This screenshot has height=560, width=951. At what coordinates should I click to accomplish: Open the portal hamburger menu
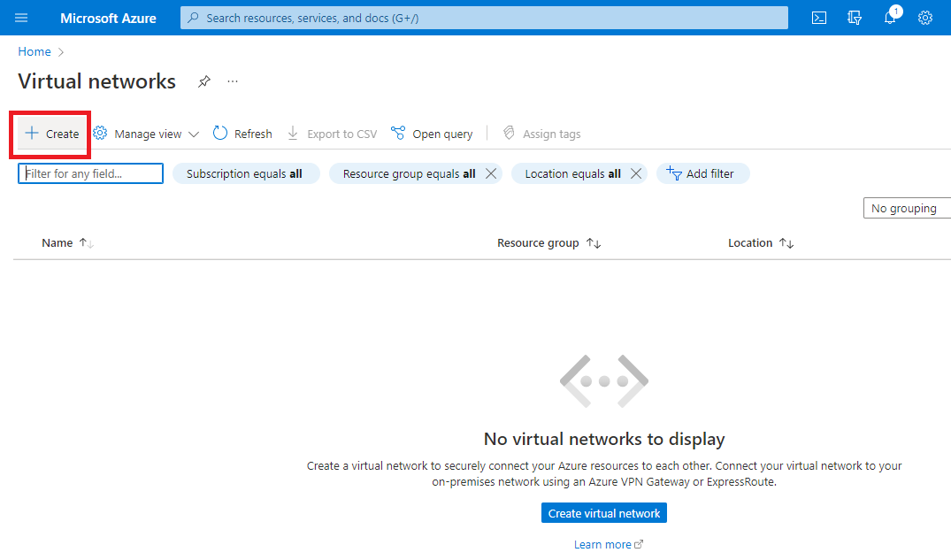20,17
